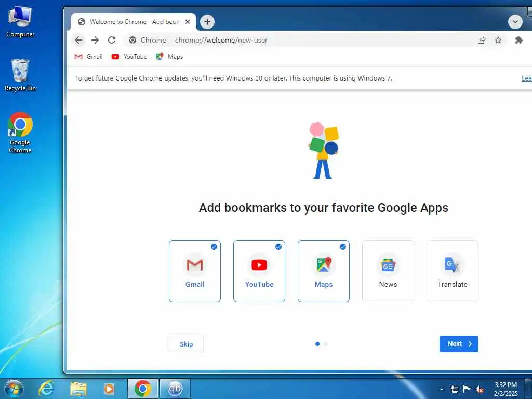Click the first step indicator dot
Screen dimensions: 532x399
tap(317, 344)
